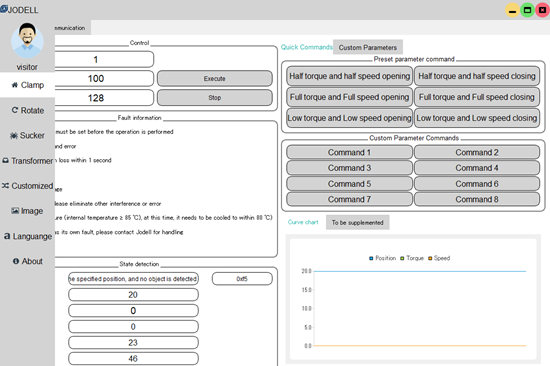The height and width of the screenshot is (366, 550).
Task: Click the state field showing 46
Action: tap(133, 358)
